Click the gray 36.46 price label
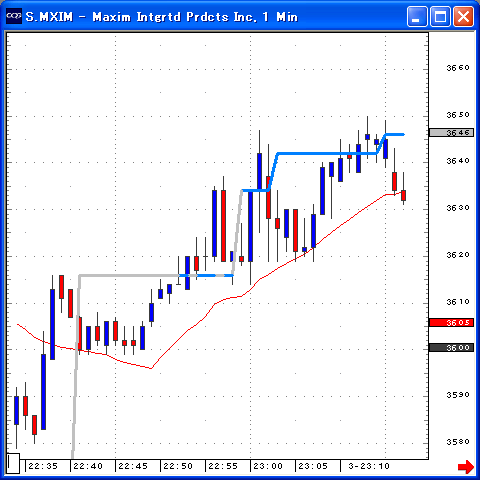Viewport: 480px width, 480px height. 451,133
